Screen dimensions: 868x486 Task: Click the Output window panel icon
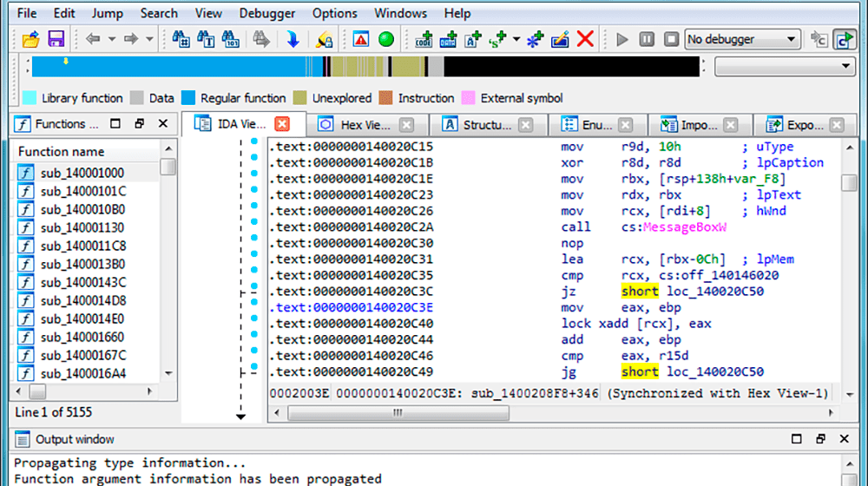click(x=23, y=439)
